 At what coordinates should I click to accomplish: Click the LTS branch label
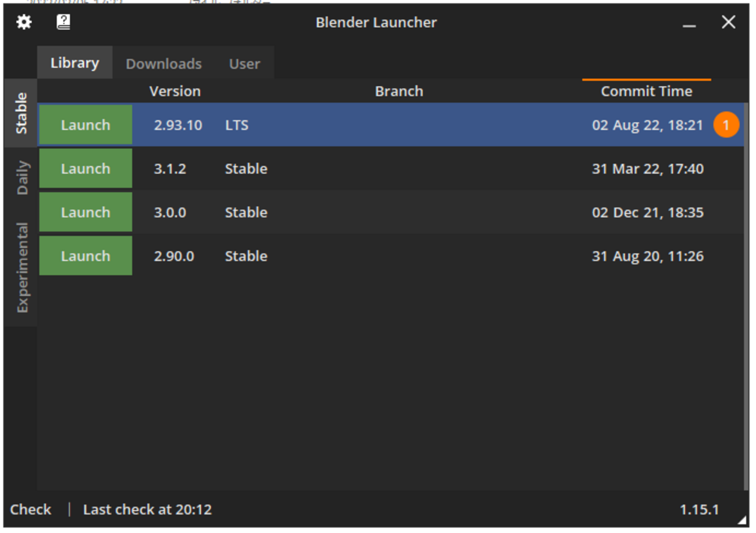pyautogui.click(x=237, y=125)
